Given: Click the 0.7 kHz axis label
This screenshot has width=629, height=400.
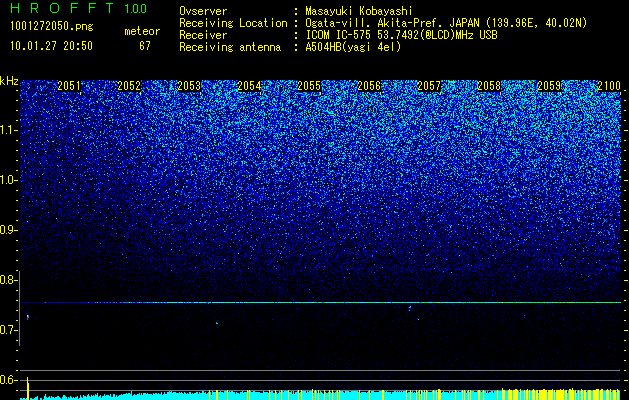Looking at the screenshot, I should [8, 330].
